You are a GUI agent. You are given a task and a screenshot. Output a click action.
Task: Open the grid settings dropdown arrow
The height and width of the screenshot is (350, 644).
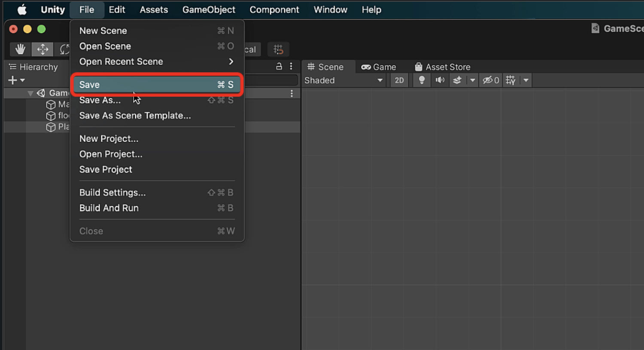(x=526, y=80)
